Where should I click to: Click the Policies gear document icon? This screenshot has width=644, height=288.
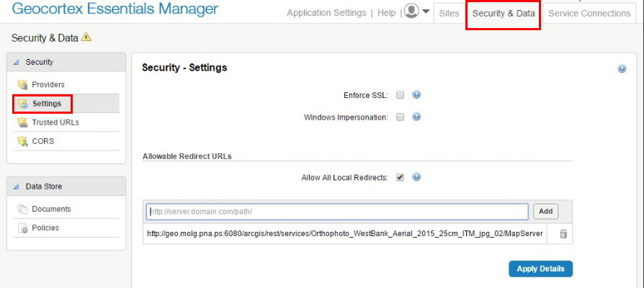(22, 228)
